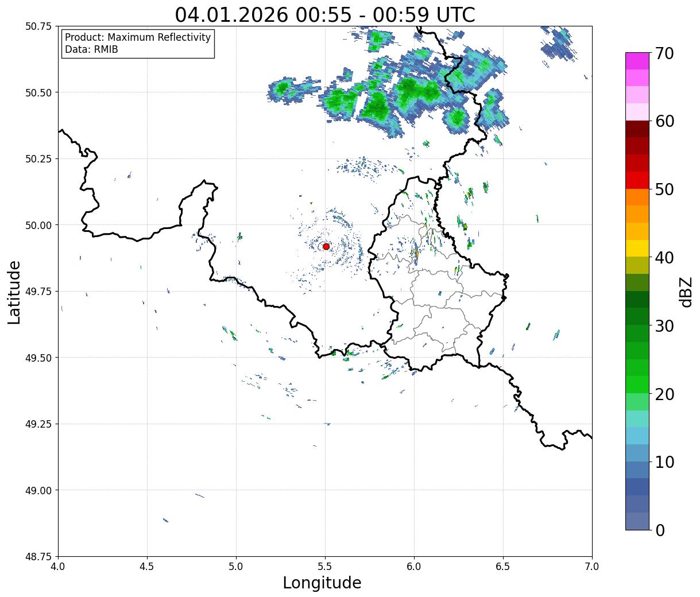Click longitude tick label 6.0
The width and height of the screenshot is (700, 597).
414,566
